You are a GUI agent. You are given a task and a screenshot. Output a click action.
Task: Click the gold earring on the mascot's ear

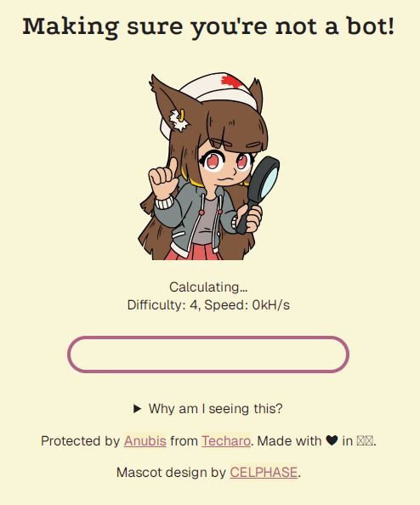click(182, 116)
